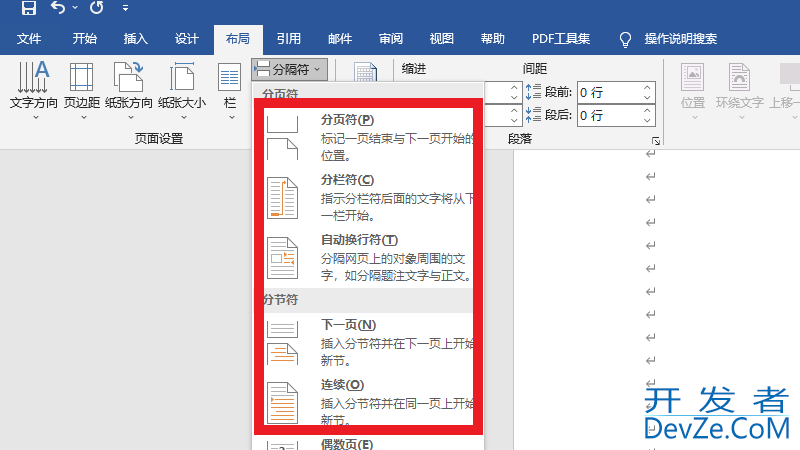
Task: Insert 连续(O) continuous section break
Action: pos(369,403)
